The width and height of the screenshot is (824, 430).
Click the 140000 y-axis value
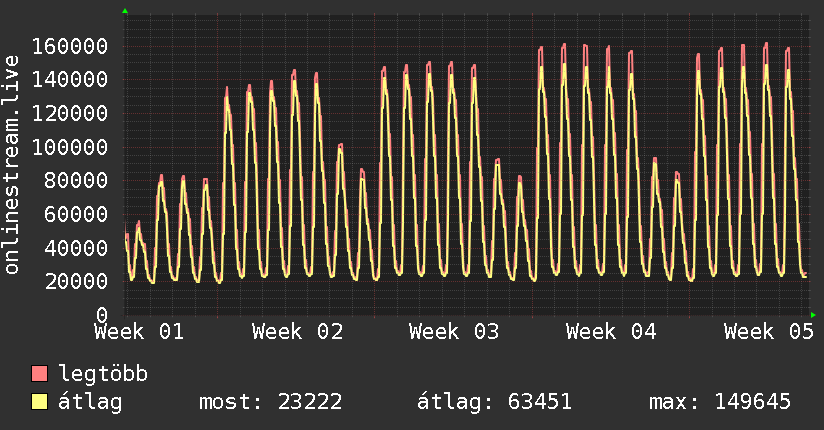70,80
